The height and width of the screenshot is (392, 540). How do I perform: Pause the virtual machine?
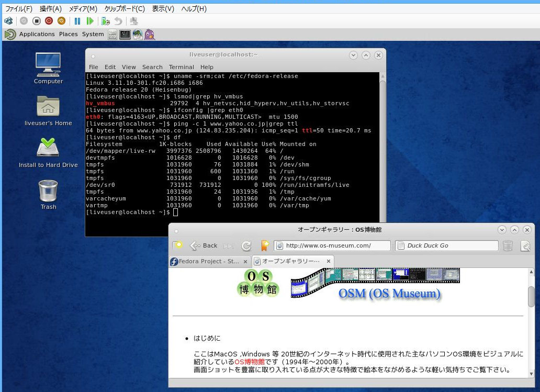[x=77, y=21]
